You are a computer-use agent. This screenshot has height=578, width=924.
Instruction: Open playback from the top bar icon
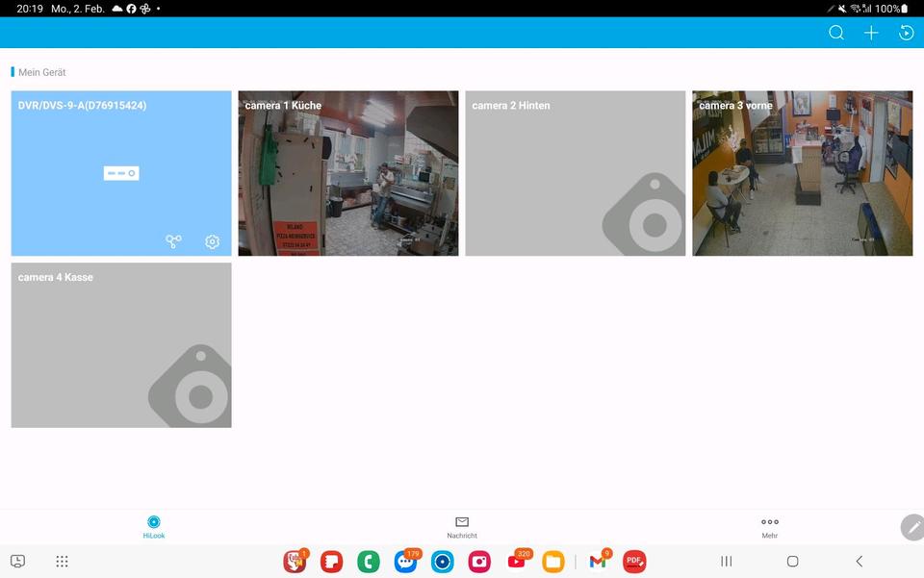click(x=906, y=33)
